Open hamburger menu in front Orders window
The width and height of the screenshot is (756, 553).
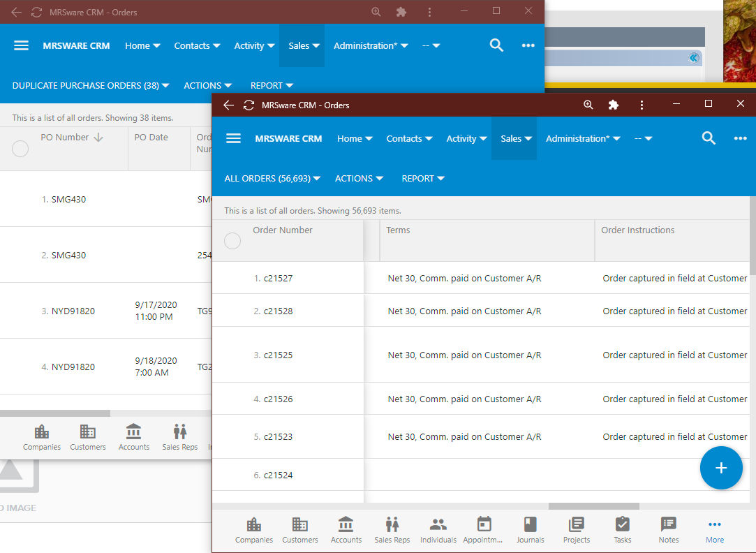(x=233, y=138)
